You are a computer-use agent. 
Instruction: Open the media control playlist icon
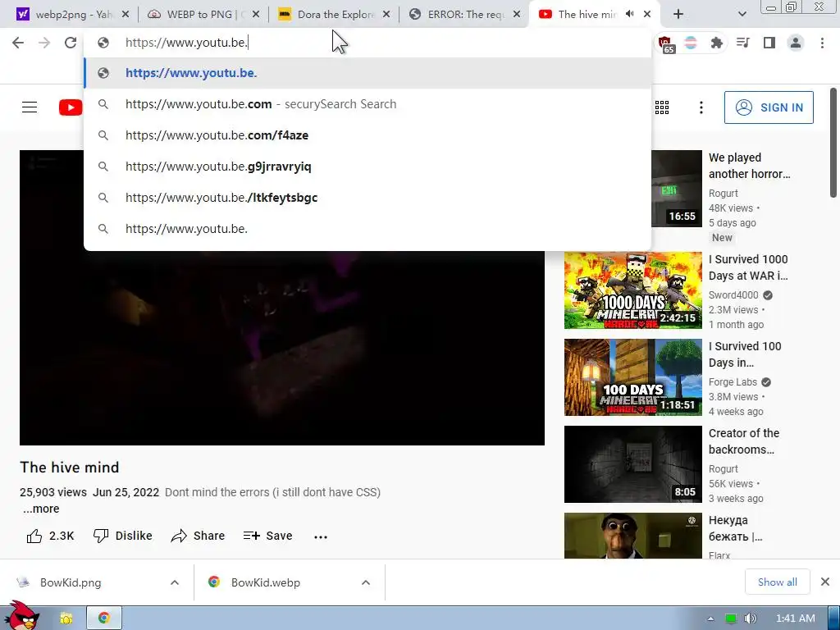(x=743, y=43)
